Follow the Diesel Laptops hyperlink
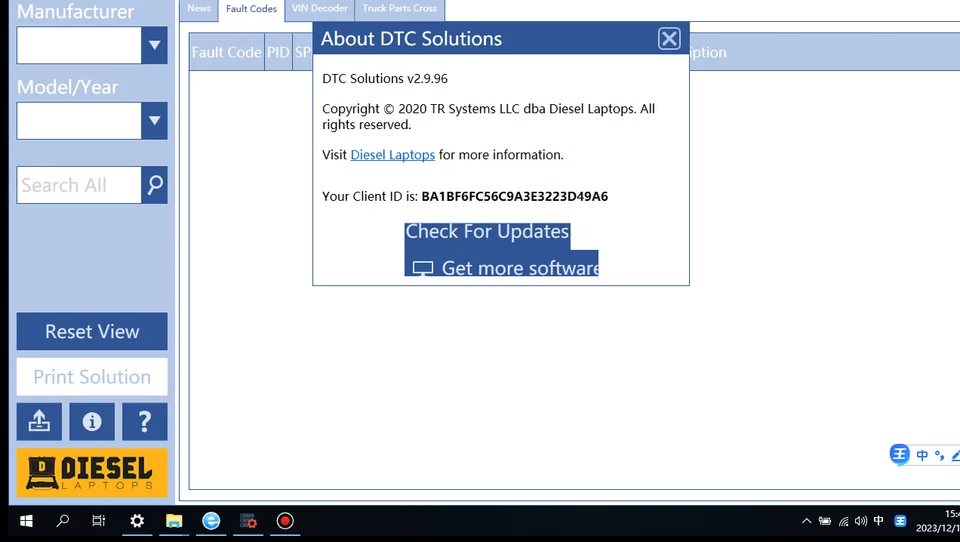 [x=392, y=155]
